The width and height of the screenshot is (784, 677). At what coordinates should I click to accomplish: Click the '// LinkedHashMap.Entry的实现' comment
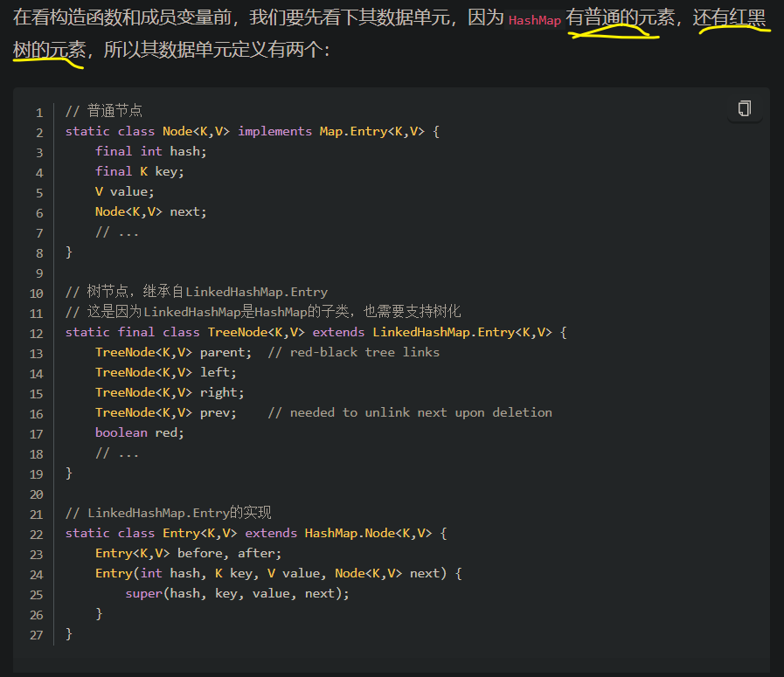pos(169,513)
